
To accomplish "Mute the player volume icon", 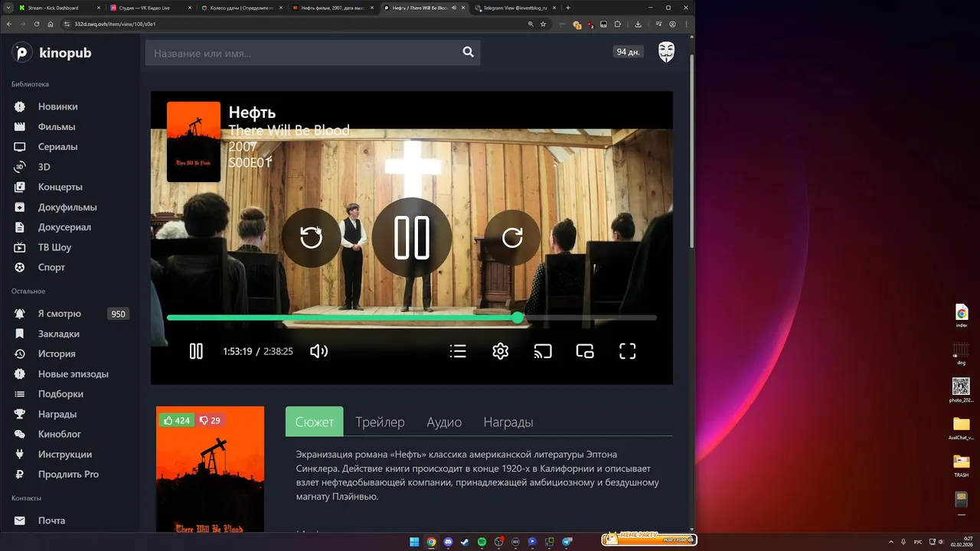I will [318, 351].
